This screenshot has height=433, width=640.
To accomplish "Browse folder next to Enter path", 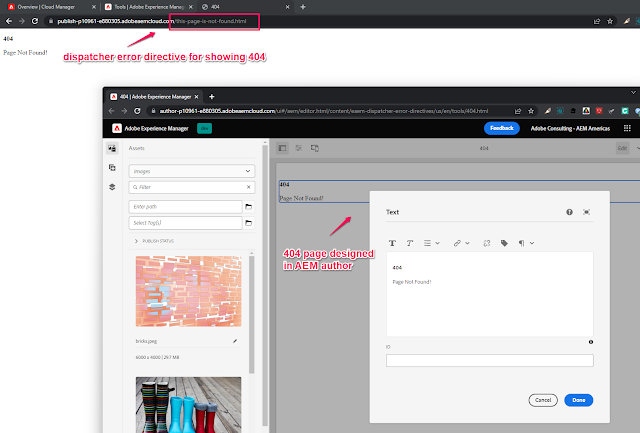I will click(249, 207).
